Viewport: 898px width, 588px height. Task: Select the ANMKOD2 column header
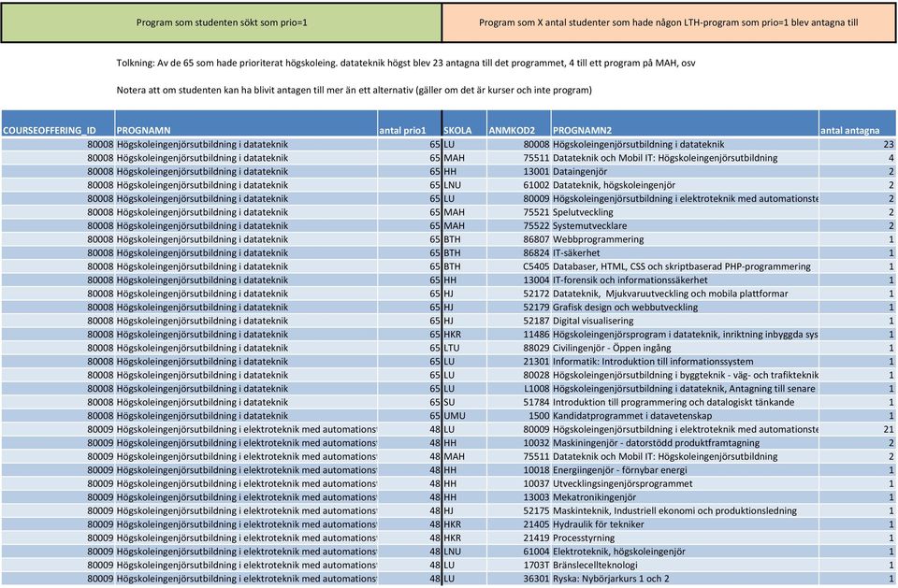click(x=519, y=123)
